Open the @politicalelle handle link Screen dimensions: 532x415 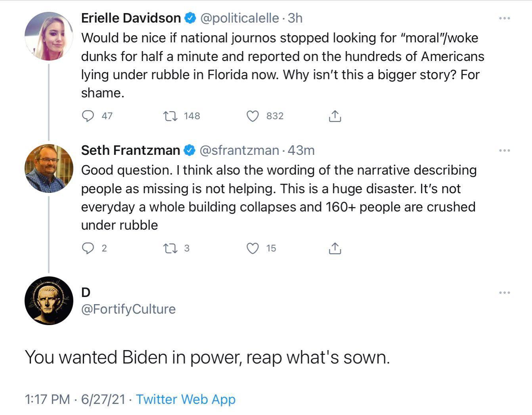point(240,18)
